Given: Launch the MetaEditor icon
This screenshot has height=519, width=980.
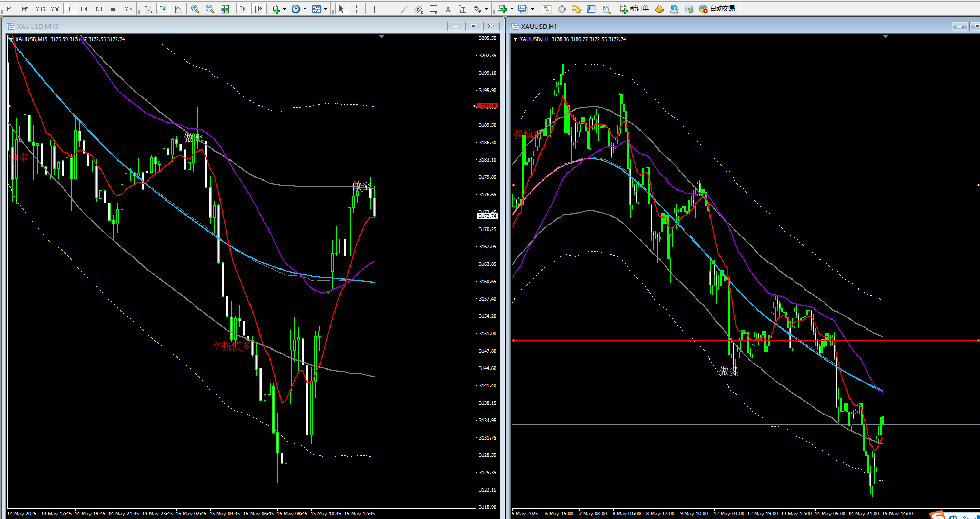Looking at the screenshot, I should coord(659,9).
